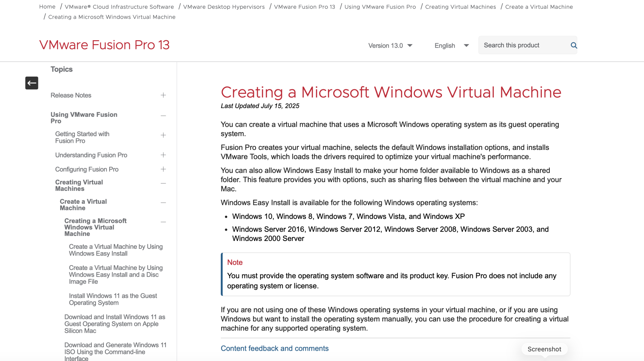The height and width of the screenshot is (361, 644).
Task: Expand Getting Started with Fusion Pro plus icon
Action: point(163,135)
